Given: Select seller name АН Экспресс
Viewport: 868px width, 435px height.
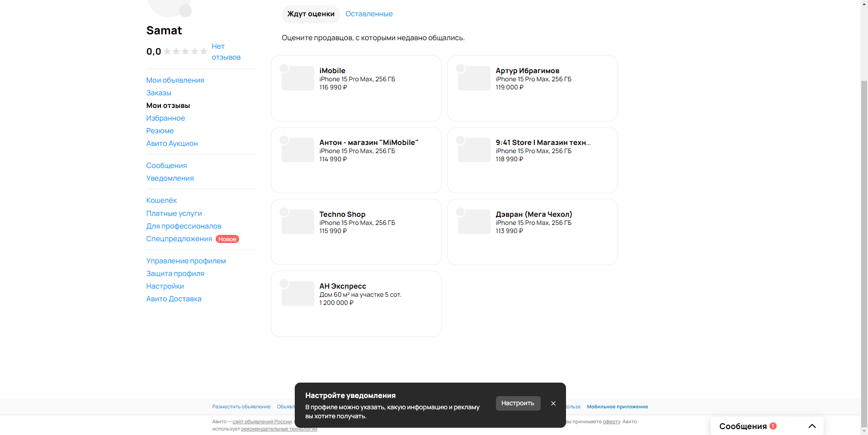Looking at the screenshot, I should tap(343, 286).
